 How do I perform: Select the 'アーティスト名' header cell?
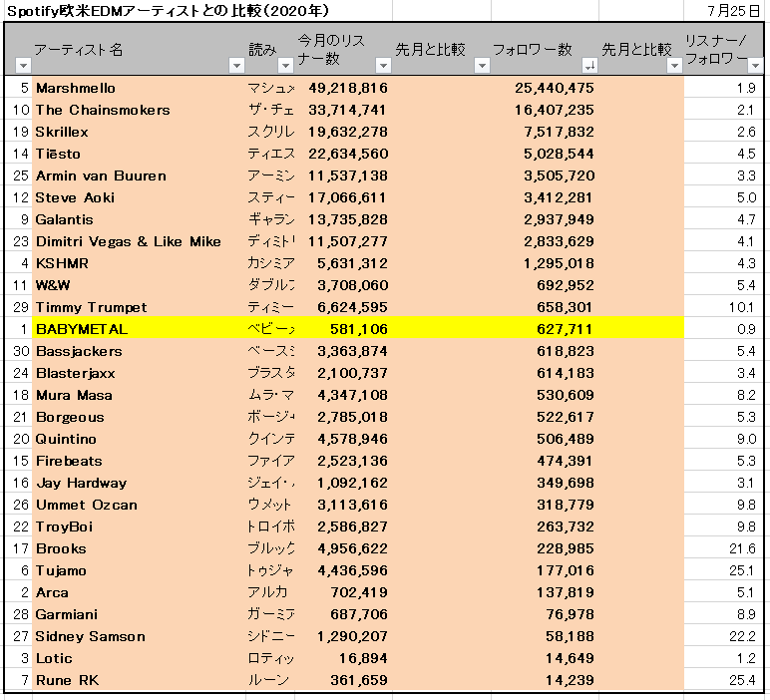click(139, 49)
